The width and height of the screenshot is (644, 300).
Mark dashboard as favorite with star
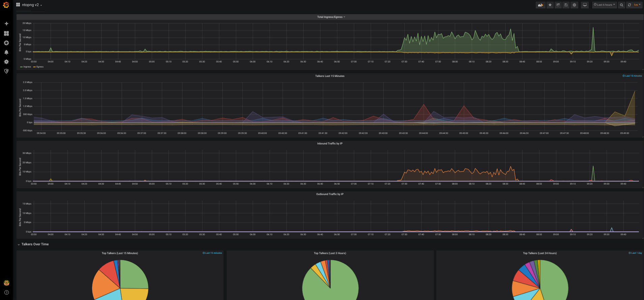click(550, 5)
